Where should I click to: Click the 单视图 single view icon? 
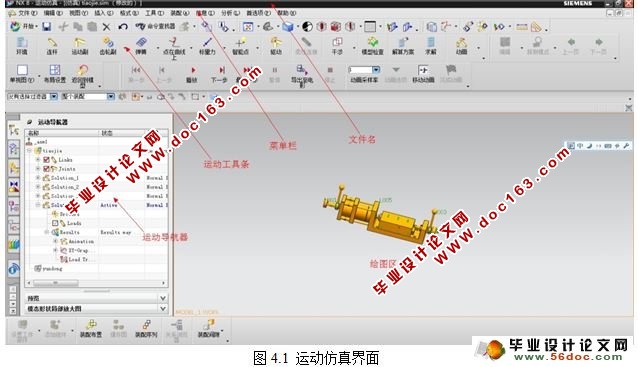tap(22, 74)
